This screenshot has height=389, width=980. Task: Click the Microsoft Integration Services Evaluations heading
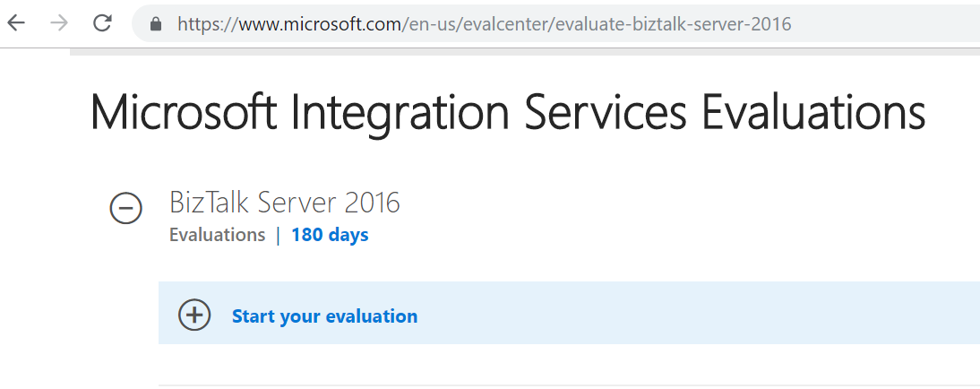pyautogui.click(x=508, y=114)
